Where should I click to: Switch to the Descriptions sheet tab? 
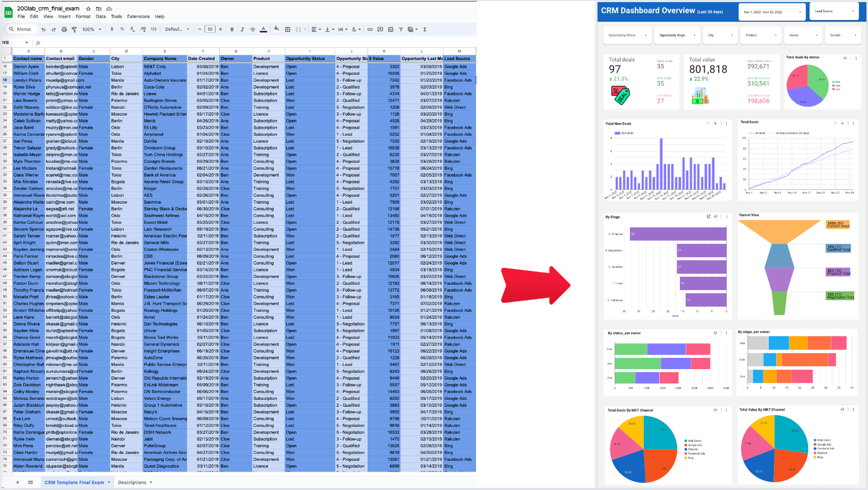pyautogui.click(x=135, y=482)
